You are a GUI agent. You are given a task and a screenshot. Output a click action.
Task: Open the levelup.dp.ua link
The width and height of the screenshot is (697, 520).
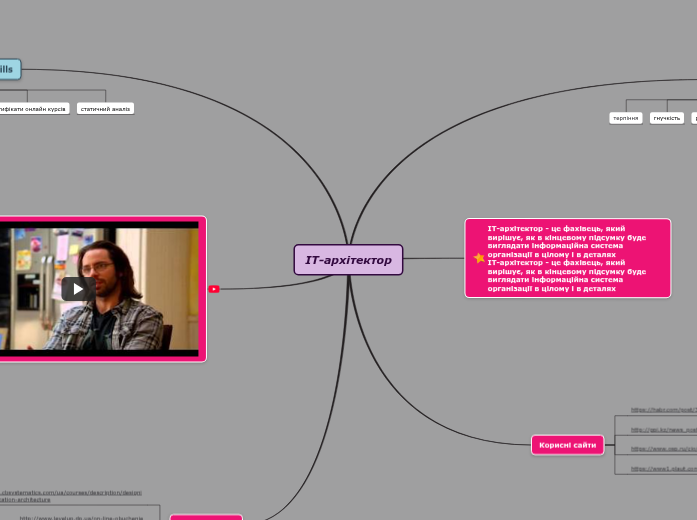(x=82, y=518)
